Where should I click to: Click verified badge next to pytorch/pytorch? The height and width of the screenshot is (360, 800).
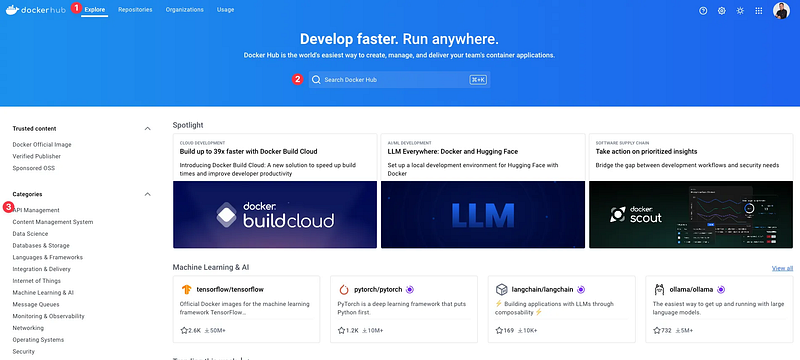point(410,290)
